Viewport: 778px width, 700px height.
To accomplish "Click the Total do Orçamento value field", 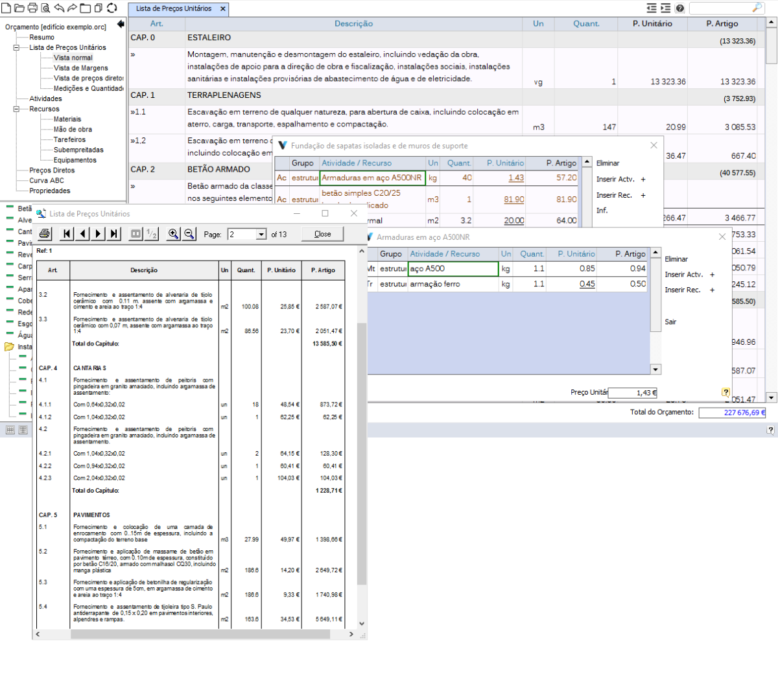I will [733, 412].
